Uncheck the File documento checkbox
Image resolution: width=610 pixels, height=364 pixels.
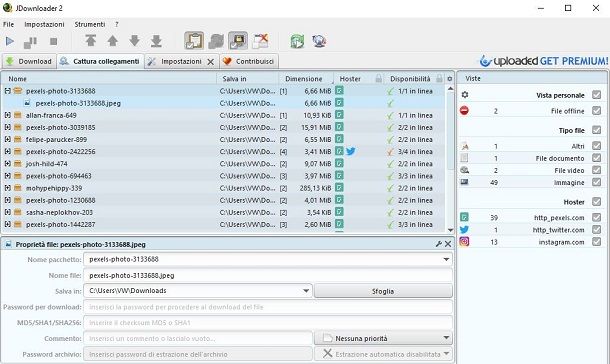(596, 158)
